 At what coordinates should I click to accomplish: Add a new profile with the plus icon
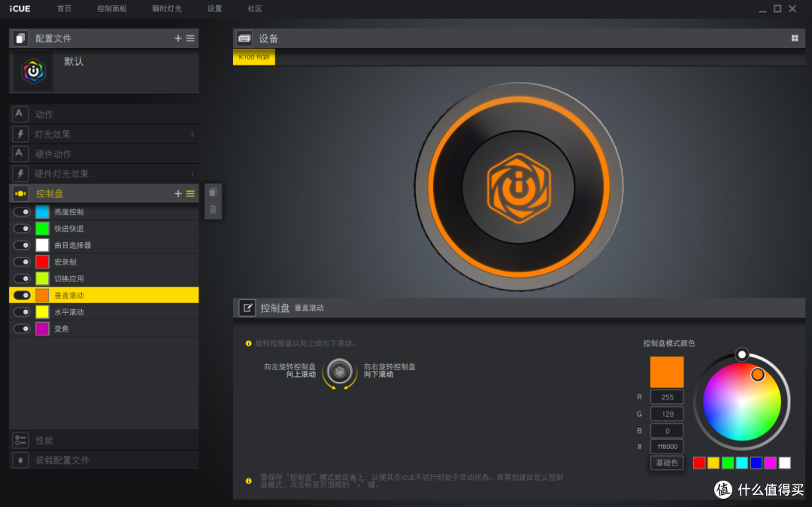click(x=177, y=38)
